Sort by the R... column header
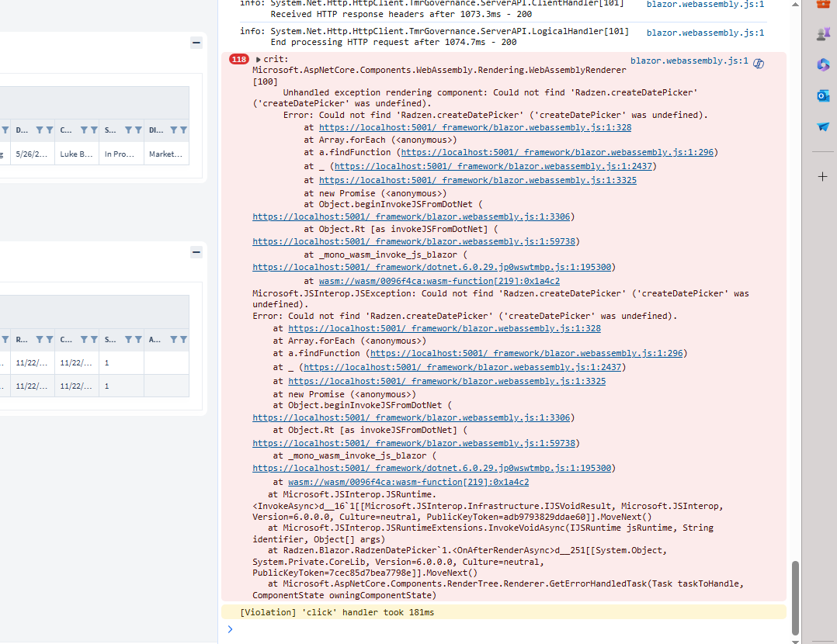This screenshot has height=644, width=837. pyautogui.click(x=22, y=340)
